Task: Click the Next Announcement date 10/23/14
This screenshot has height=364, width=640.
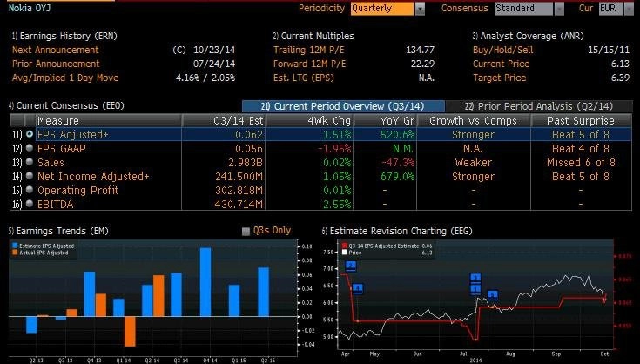Action: (x=214, y=50)
